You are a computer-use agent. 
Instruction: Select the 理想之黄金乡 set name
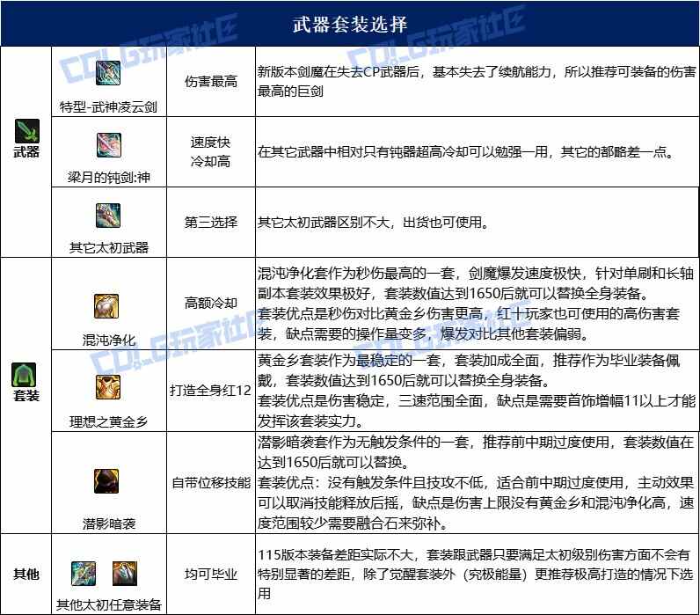pyautogui.click(x=108, y=421)
